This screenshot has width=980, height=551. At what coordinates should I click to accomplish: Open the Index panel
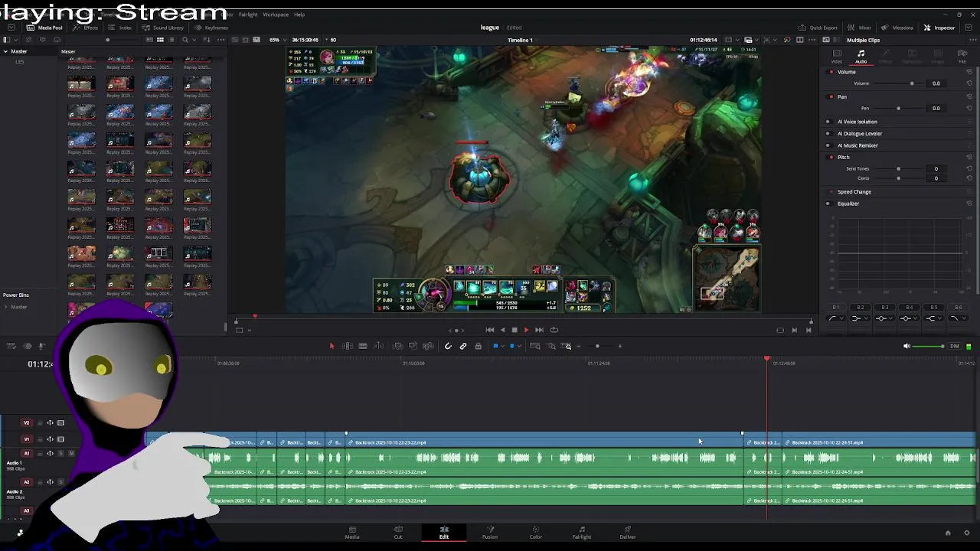coord(120,28)
